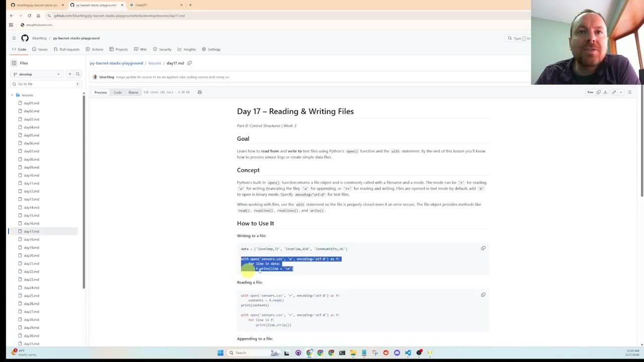The image size is (644, 362).
Task: Open the raw.githubusercontent bookmark
Action: point(37,25)
